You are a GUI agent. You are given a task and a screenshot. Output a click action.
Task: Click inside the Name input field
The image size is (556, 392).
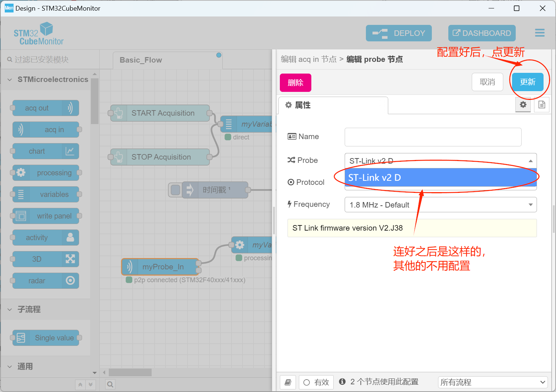pos(432,137)
